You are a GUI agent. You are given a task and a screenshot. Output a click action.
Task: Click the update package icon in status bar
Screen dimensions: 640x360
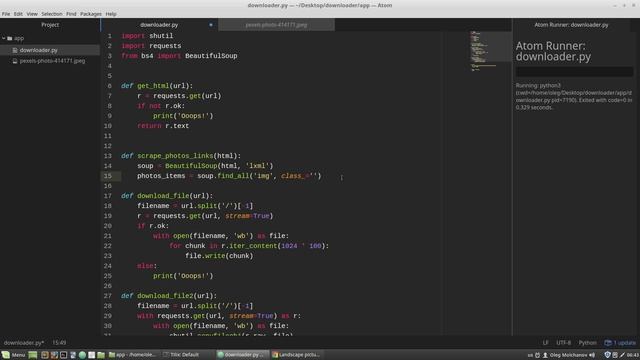pos(608,343)
